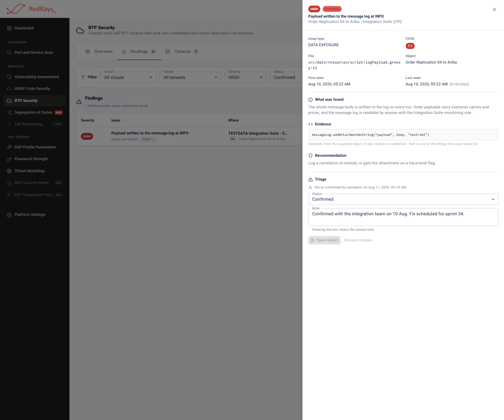Viewport: 504px width, 420px height.
Task: Click the Issue column header
Action: click(116, 121)
